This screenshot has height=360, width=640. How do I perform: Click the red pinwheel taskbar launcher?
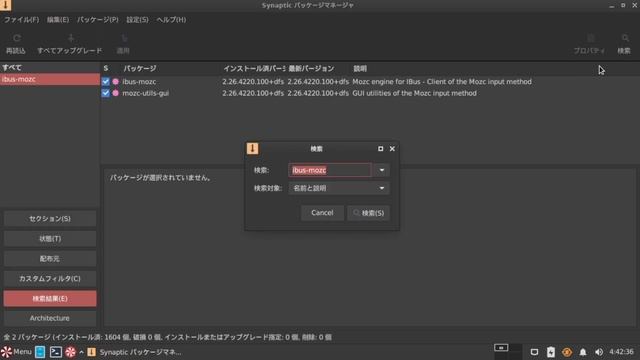70,352
